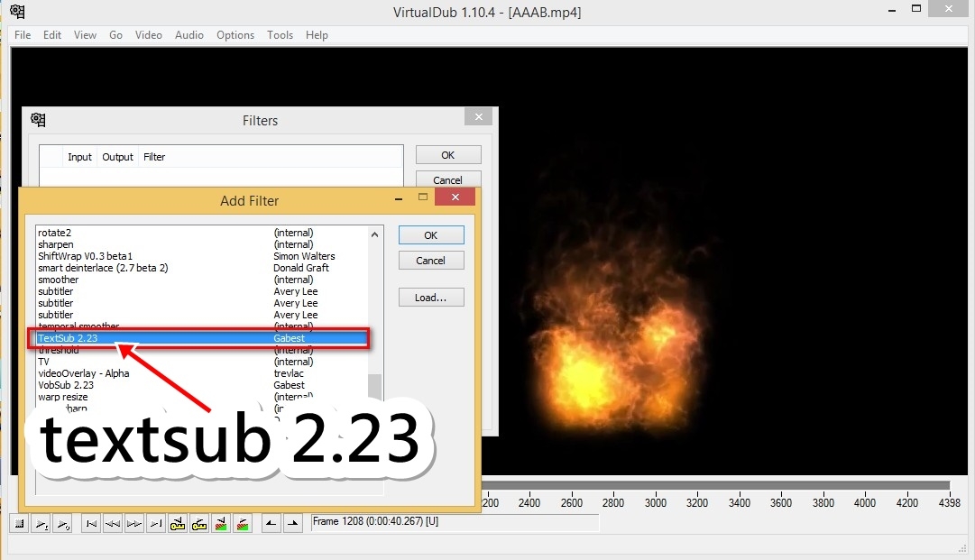Set the selection start mark-in

271,524
